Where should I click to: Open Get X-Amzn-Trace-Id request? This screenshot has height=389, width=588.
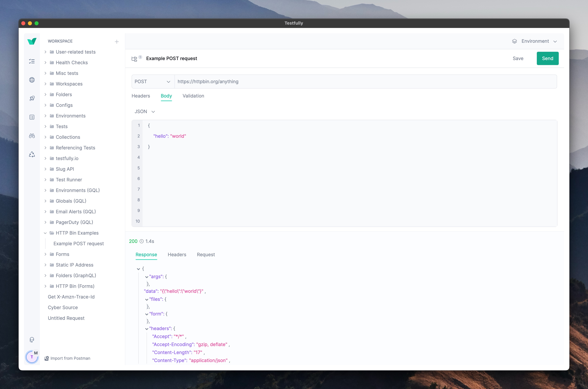coord(71,297)
